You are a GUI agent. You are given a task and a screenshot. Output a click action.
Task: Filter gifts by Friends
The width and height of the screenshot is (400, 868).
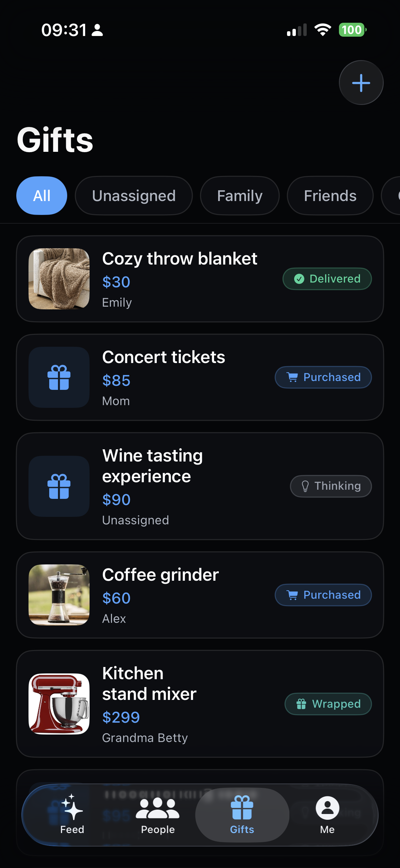(330, 196)
